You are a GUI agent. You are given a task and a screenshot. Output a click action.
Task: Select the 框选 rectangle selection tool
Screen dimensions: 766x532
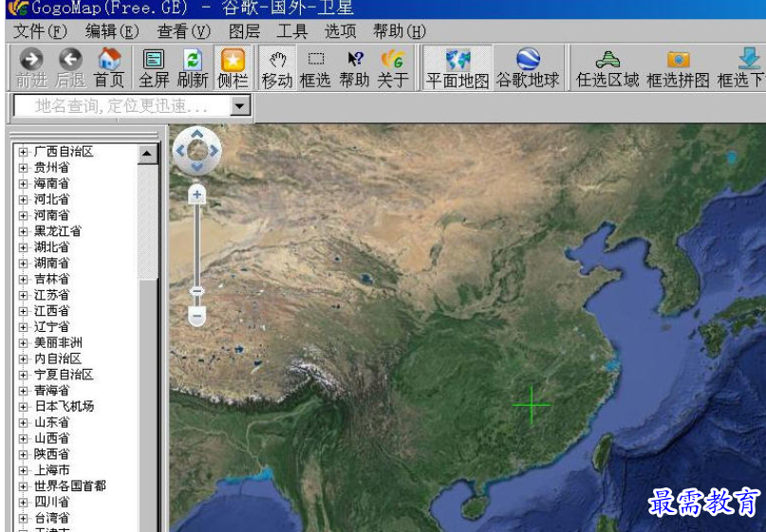[315, 67]
